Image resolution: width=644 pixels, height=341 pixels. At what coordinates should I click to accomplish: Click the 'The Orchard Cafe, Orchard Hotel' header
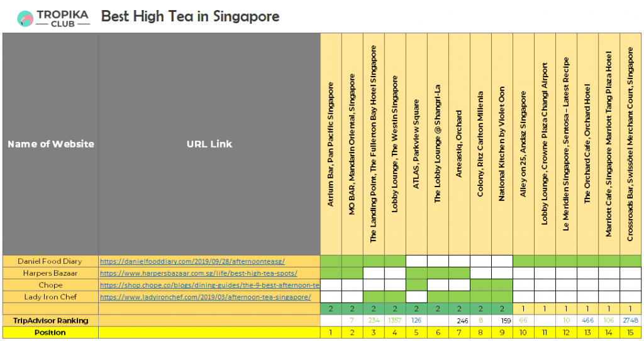[587, 144]
